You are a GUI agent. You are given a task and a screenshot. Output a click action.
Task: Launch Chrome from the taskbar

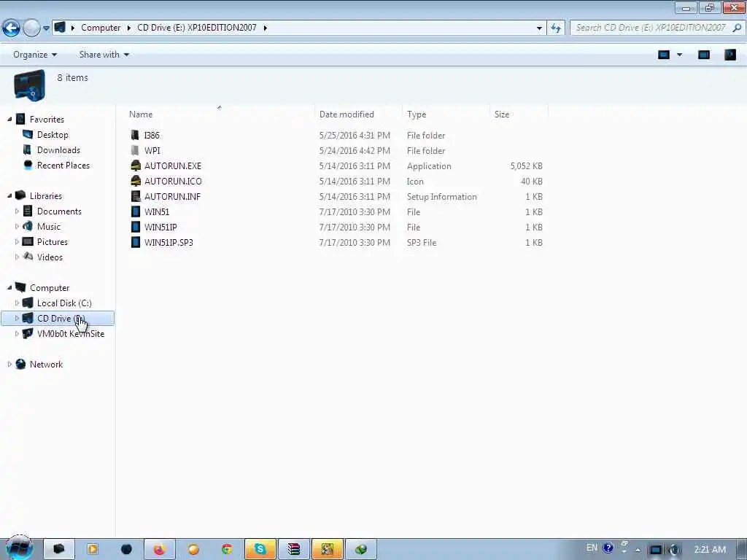[227, 549]
